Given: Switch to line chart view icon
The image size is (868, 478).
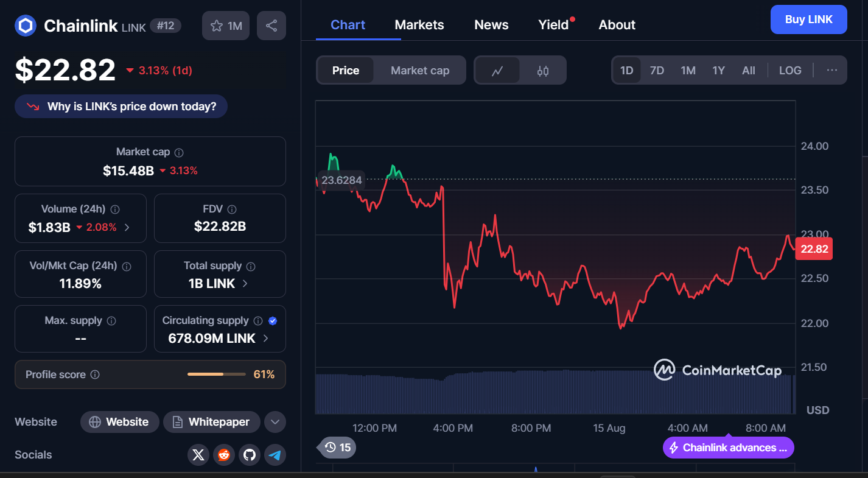Looking at the screenshot, I should point(497,71).
